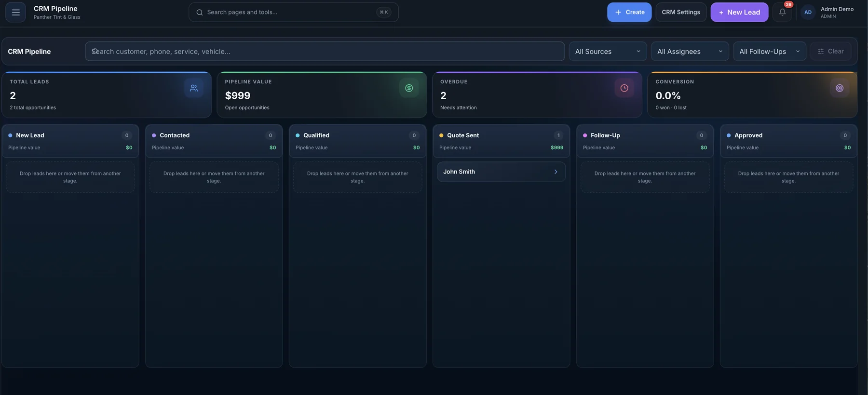Screen dimensions: 868x395
Task: Click the AD user avatar
Action: (x=808, y=13)
